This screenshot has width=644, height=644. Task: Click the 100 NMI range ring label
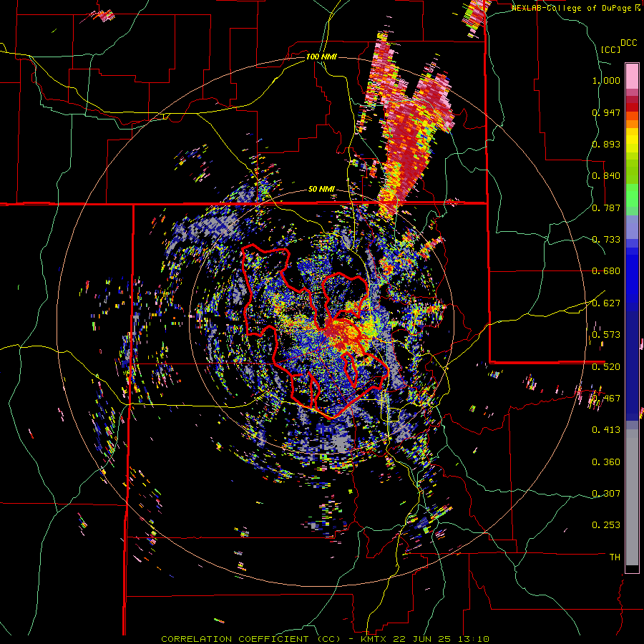(x=321, y=57)
